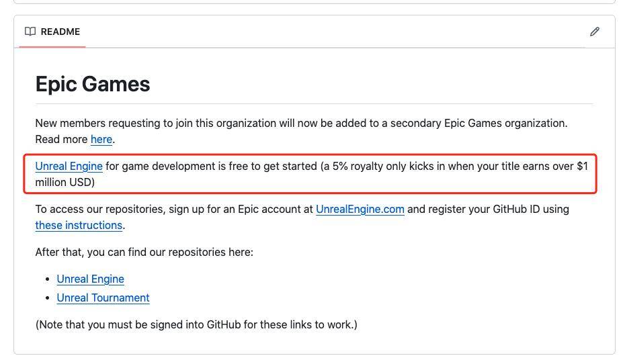
Task: Click the Epic Games heading
Action: [x=93, y=84]
